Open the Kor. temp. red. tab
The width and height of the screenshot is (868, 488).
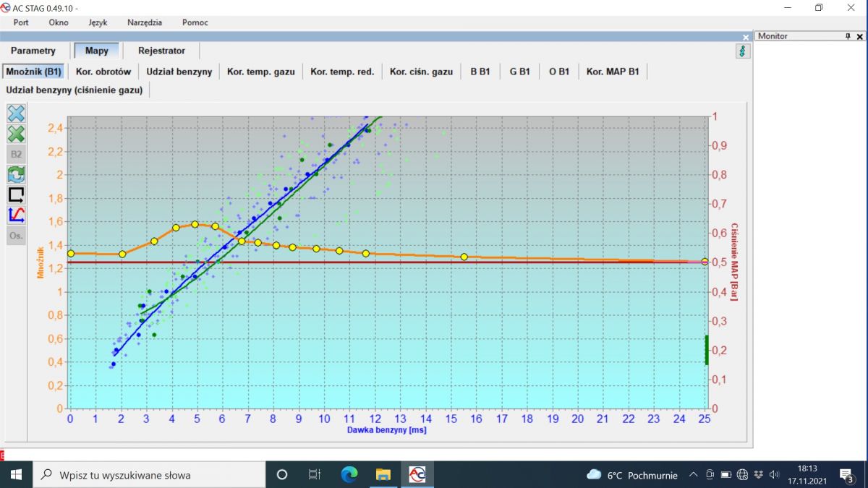pos(342,72)
